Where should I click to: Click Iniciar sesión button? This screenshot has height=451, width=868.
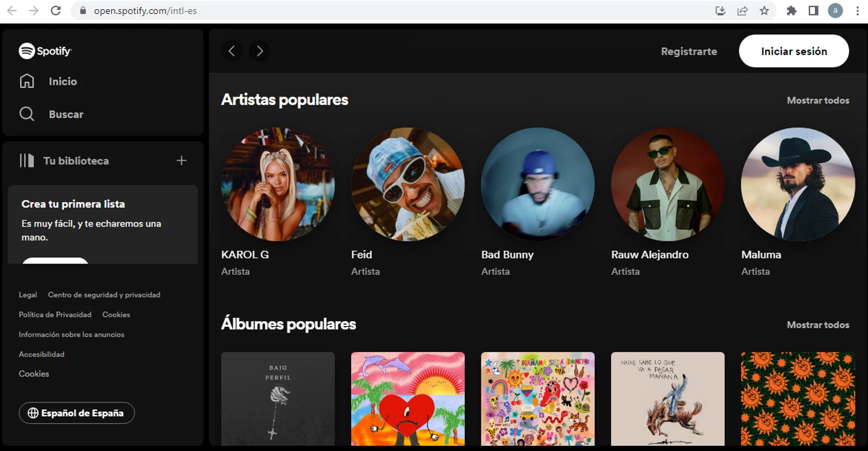(x=794, y=51)
